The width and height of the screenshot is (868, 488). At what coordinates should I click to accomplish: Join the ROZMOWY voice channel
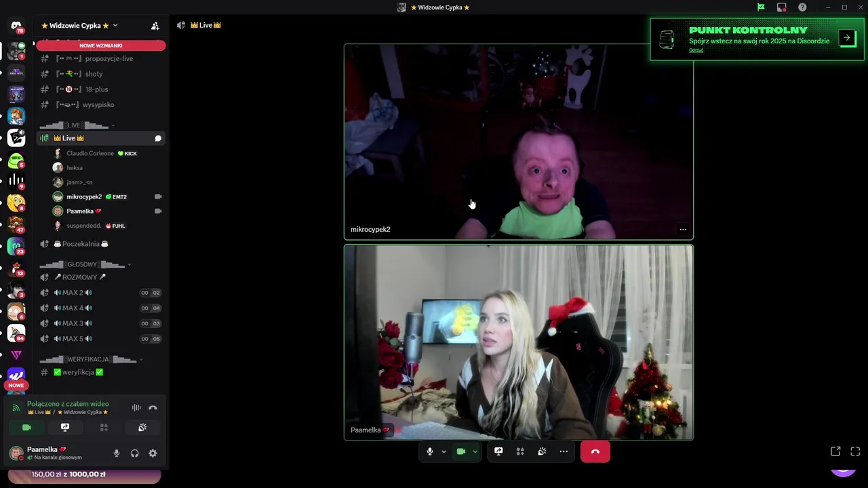pyautogui.click(x=101, y=277)
